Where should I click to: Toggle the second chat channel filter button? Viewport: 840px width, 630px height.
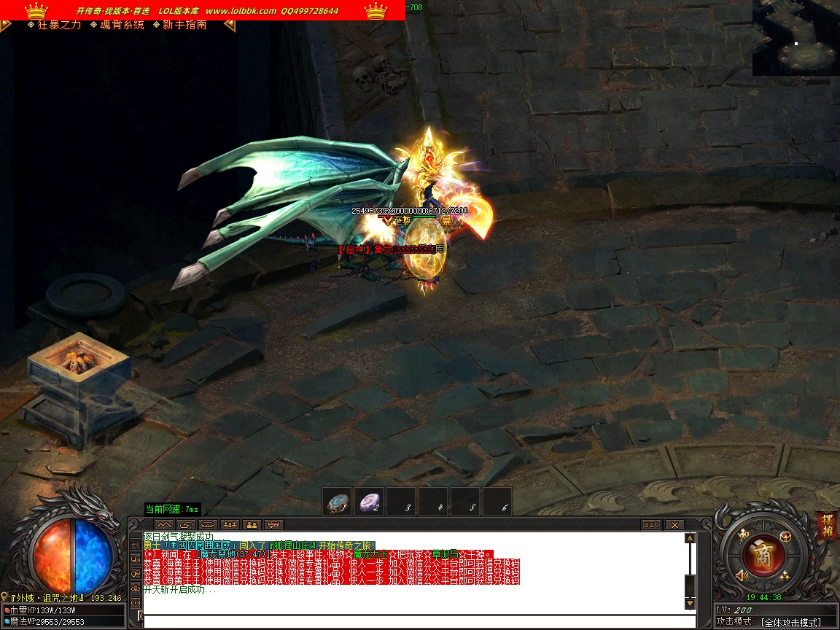point(135,559)
